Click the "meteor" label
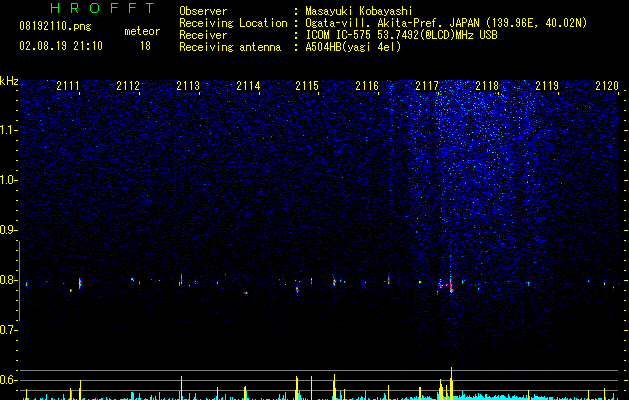The width and height of the screenshot is (629, 400). click(142, 31)
